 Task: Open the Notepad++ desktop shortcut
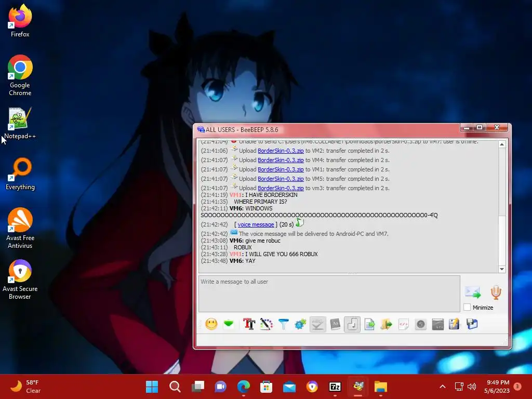(20, 123)
